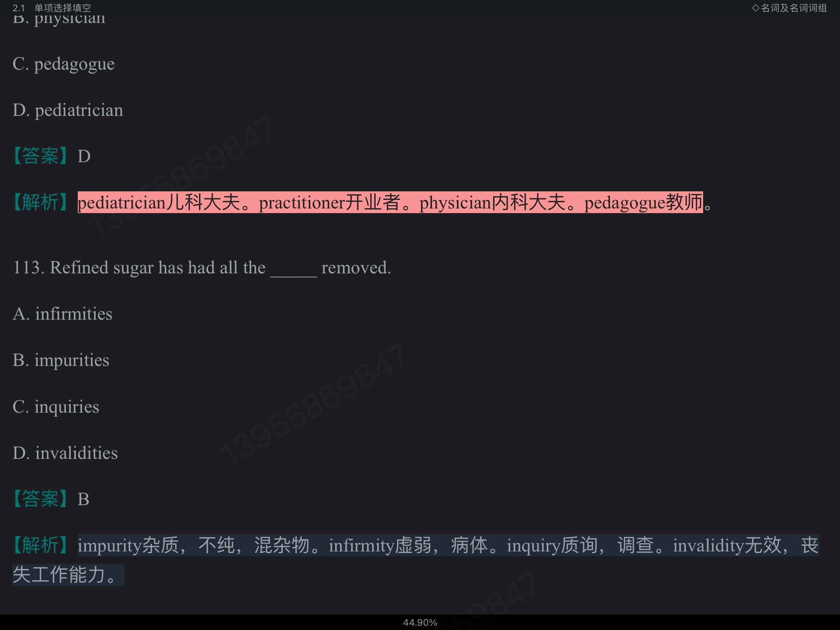Tap partially hidden option B. physician
The image size is (840, 630).
coord(59,19)
